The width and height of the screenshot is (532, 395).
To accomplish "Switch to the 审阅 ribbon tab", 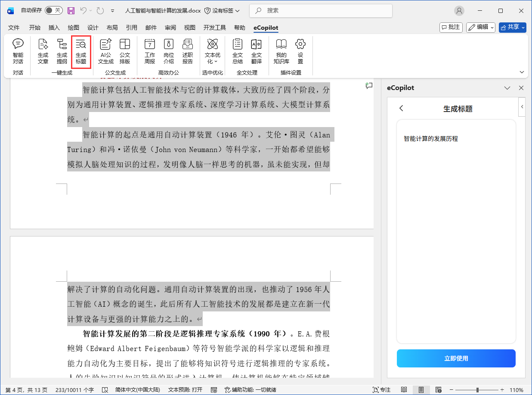I will (x=170, y=28).
